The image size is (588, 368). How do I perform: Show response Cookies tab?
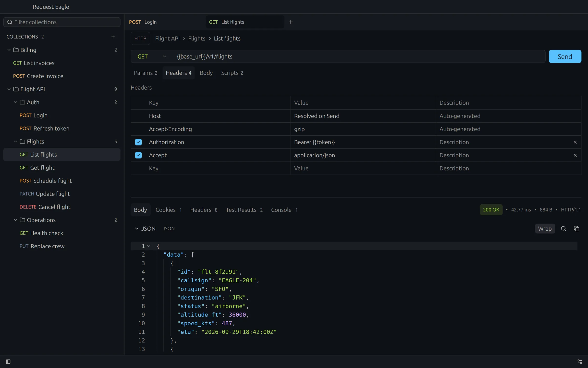coord(169,210)
